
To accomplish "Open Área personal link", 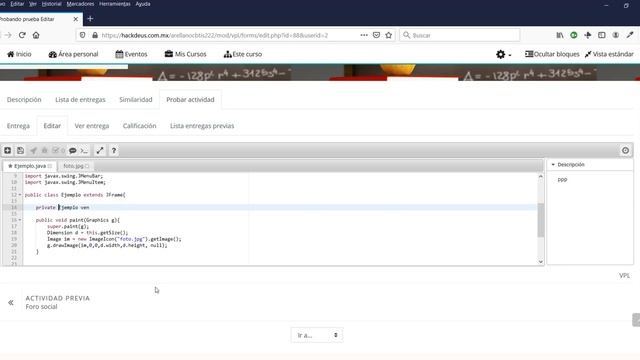I will coord(73,54).
